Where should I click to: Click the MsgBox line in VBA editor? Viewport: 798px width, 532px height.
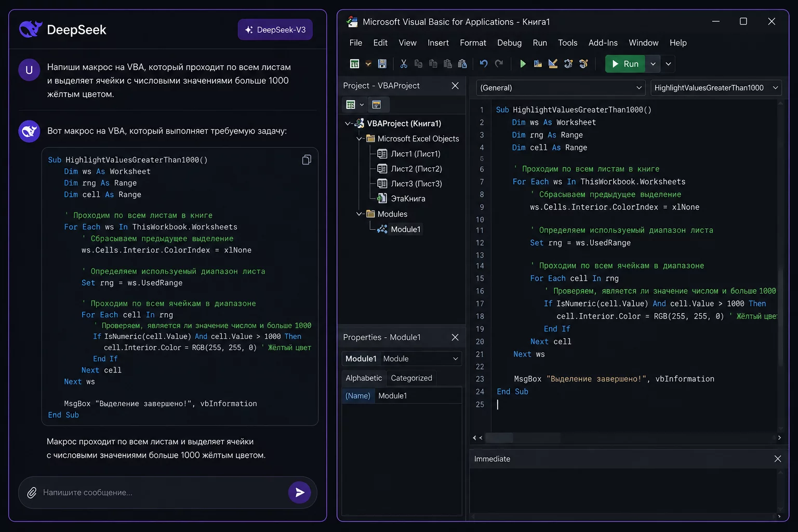click(614, 379)
